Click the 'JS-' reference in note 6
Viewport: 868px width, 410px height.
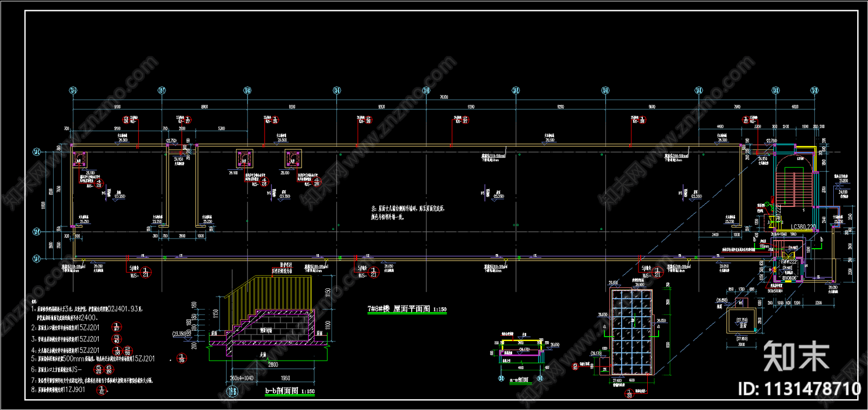click(x=76, y=369)
